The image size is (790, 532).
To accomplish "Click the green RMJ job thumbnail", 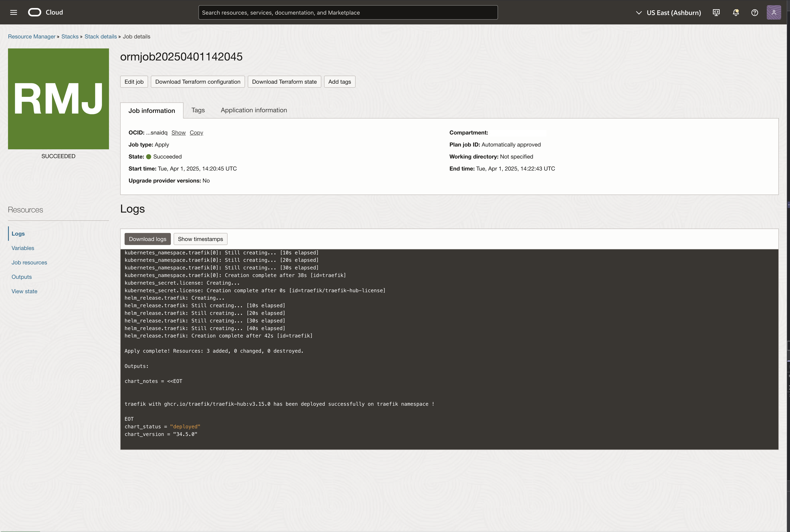I will pos(58,99).
